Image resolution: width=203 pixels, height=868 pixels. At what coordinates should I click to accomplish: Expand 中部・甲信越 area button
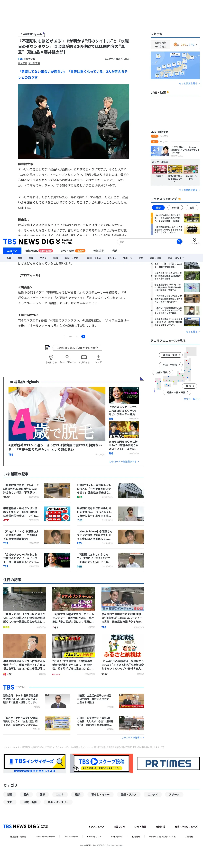(x=171, y=365)
